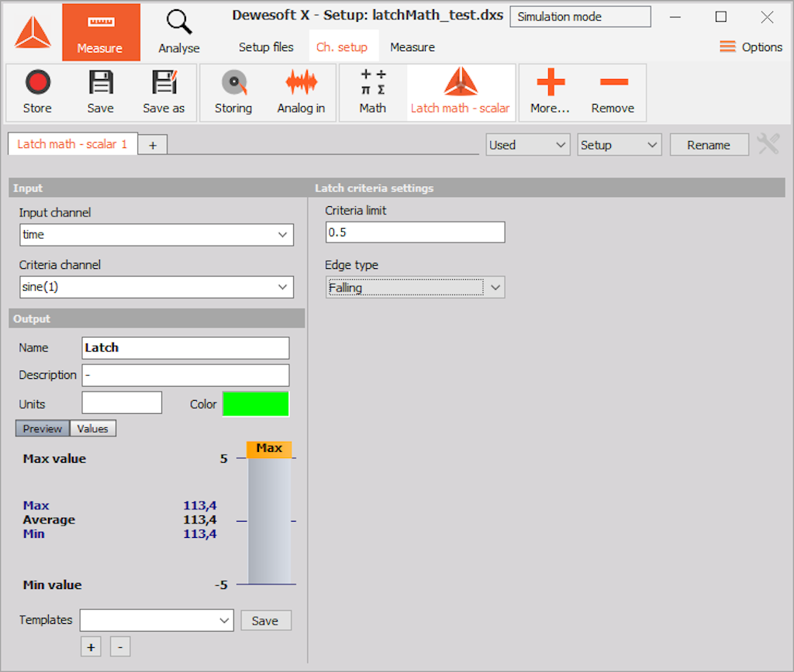The width and height of the screenshot is (794, 672).
Task: Open the Edge type dropdown
Action: pyautogui.click(x=415, y=288)
